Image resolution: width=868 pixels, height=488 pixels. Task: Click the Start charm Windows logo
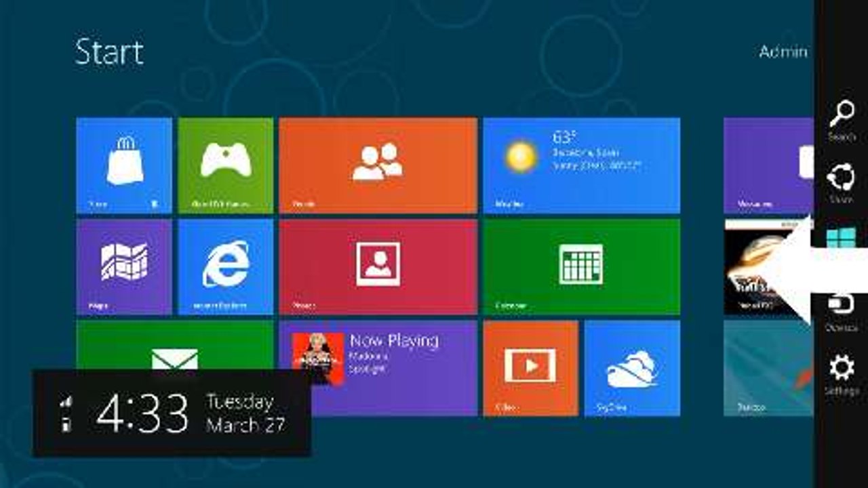coord(841,237)
